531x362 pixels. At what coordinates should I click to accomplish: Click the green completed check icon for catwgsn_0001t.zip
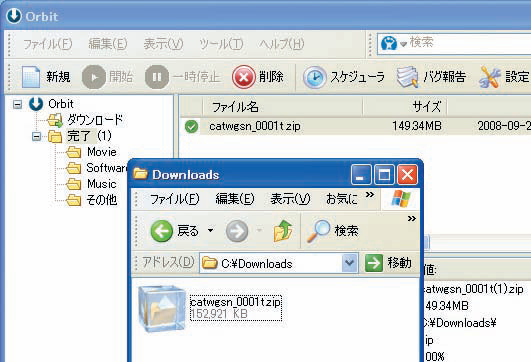click(192, 127)
